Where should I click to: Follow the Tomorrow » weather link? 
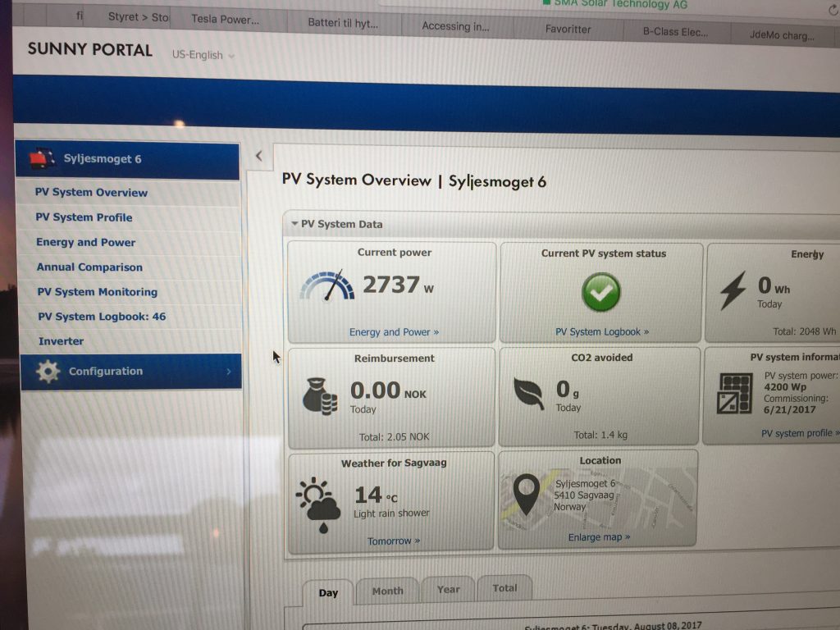click(394, 541)
